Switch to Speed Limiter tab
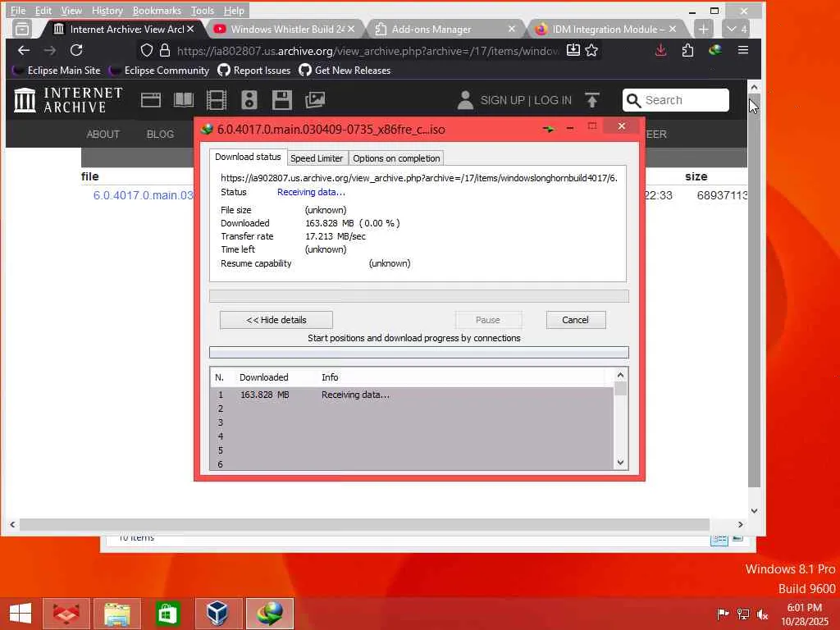 tap(317, 158)
